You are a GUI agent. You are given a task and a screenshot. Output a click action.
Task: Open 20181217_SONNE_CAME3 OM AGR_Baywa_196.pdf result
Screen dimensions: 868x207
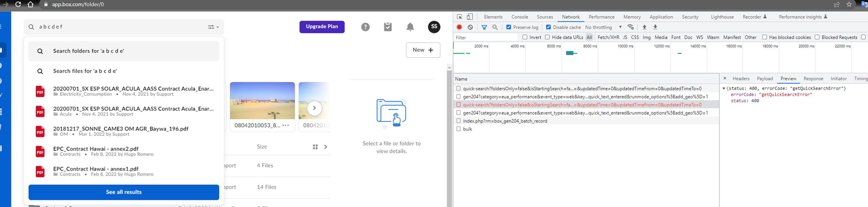click(124, 131)
